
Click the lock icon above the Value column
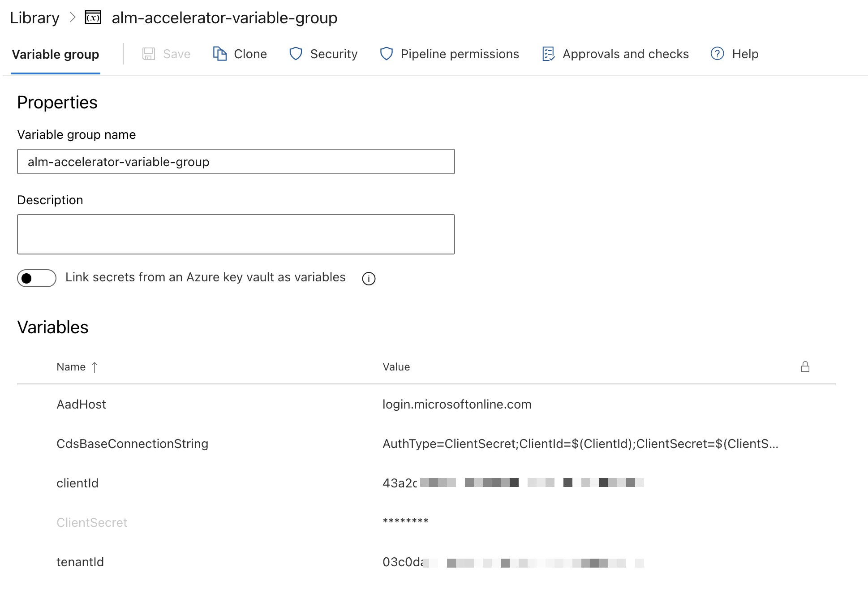tap(805, 366)
